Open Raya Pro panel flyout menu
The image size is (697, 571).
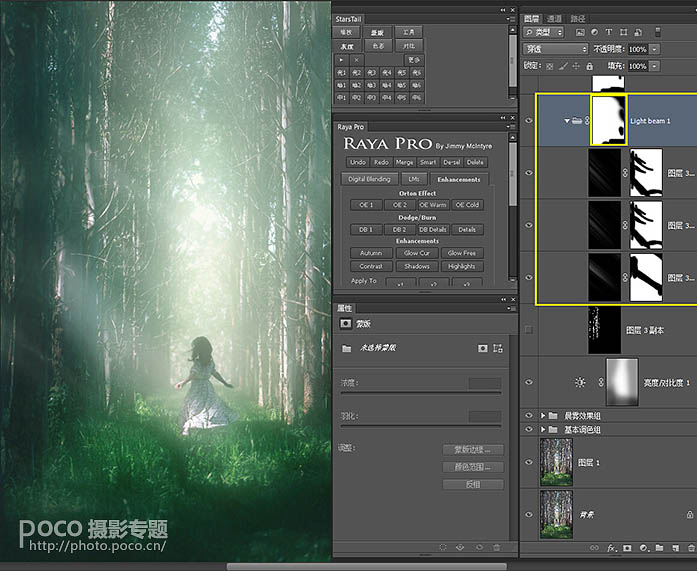(510, 127)
